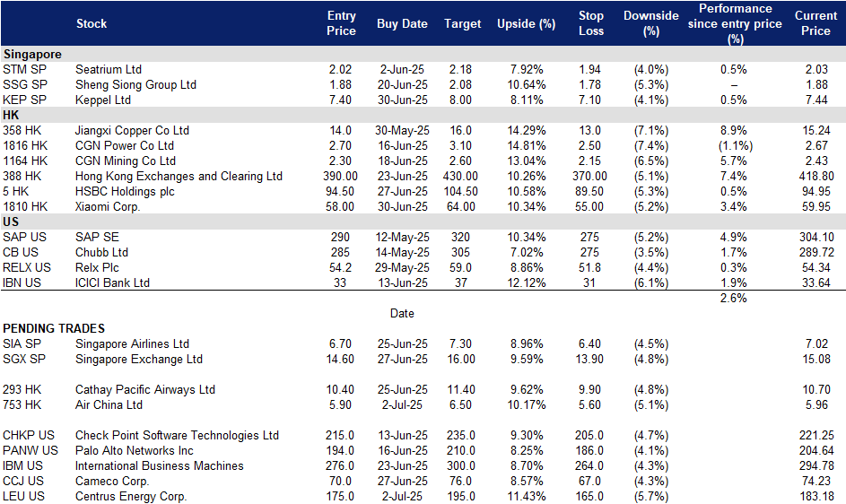846x504 pixels.
Task: Select the Current Price column header
Action: [815, 23]
